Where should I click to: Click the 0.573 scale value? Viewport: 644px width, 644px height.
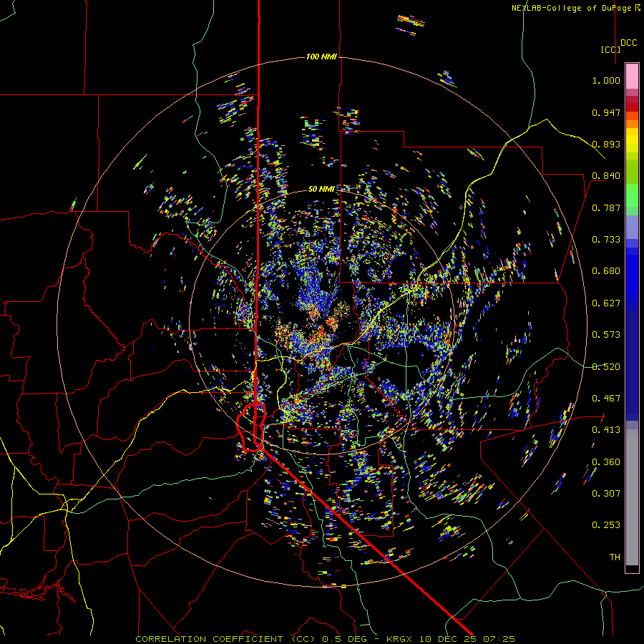(606, 335)
